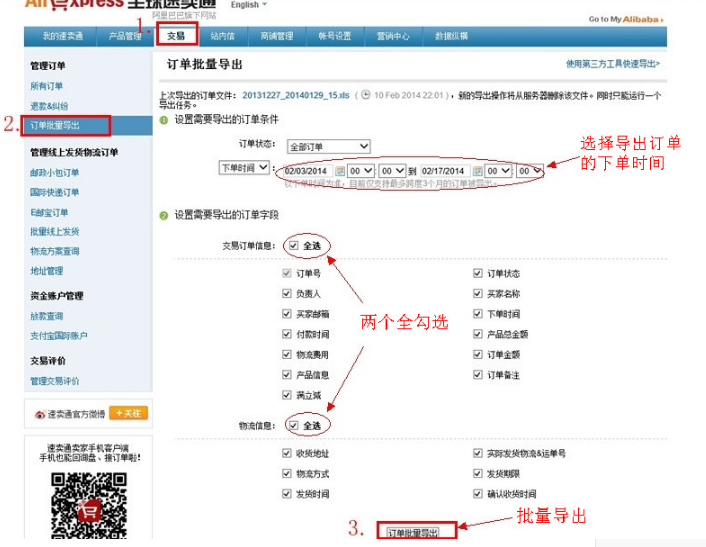This screenshot has height=547, width=706.
Task: Open the 产品管理 navigation tab
Action: [x=125, y=37]
